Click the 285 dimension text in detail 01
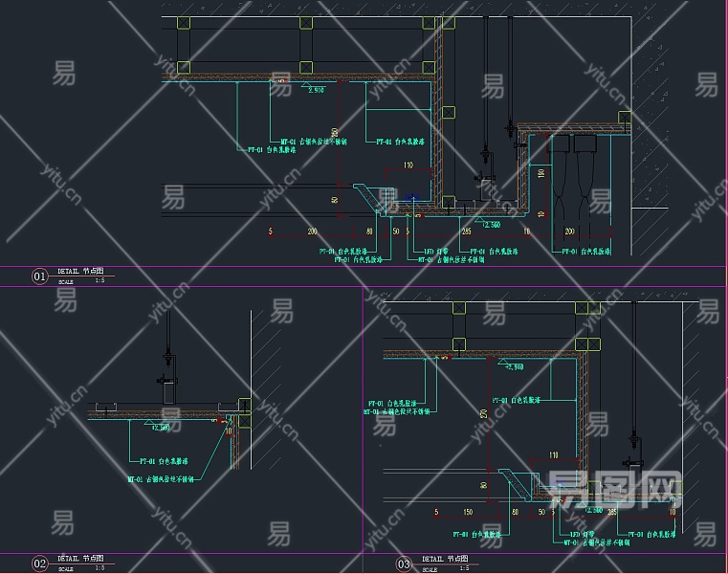728x574 pixels. 466,232
